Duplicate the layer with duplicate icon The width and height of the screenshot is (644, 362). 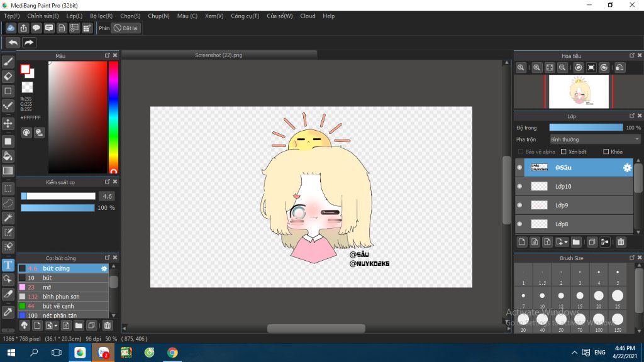[x=592, y=242]
